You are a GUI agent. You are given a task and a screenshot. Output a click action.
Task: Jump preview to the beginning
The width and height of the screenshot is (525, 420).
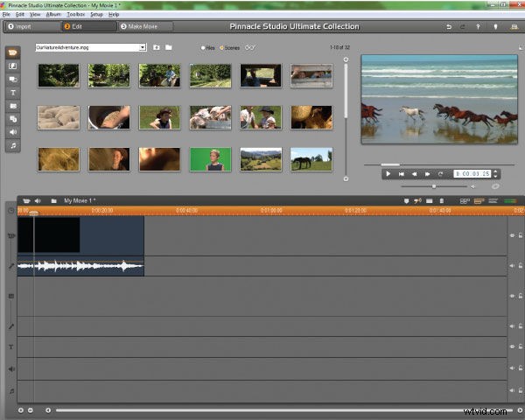pos(401,174)
